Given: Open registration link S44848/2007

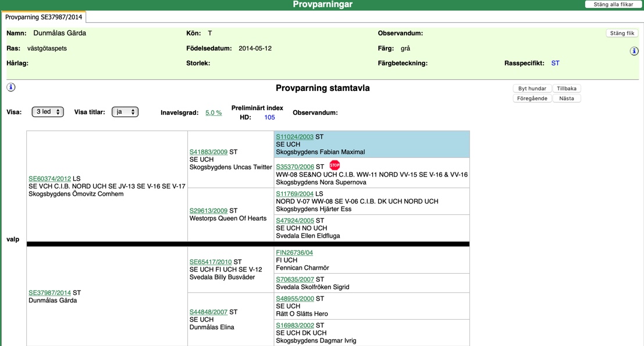Looking at the screenshot, I should [x=208, y=312].
